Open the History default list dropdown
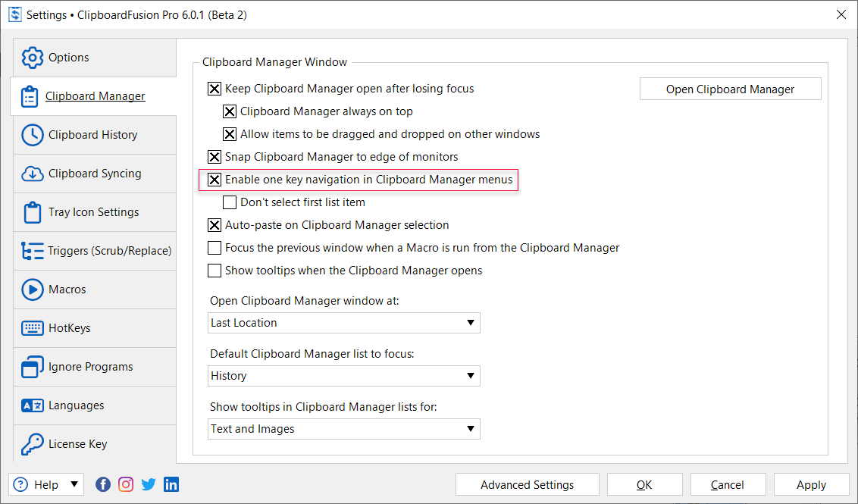858x504 pixels. [x=344, y=376]
